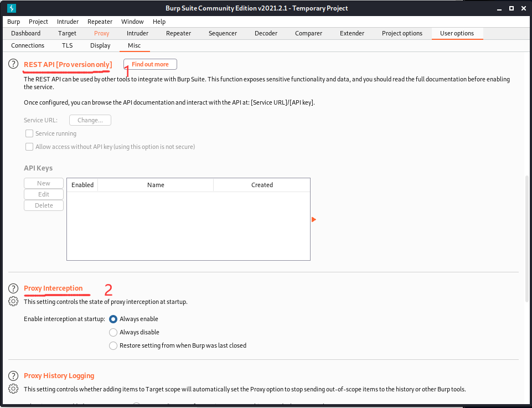Screen dimensions: 532x408
Task: Switch to the Extender tab
Action: click(352, 33)
